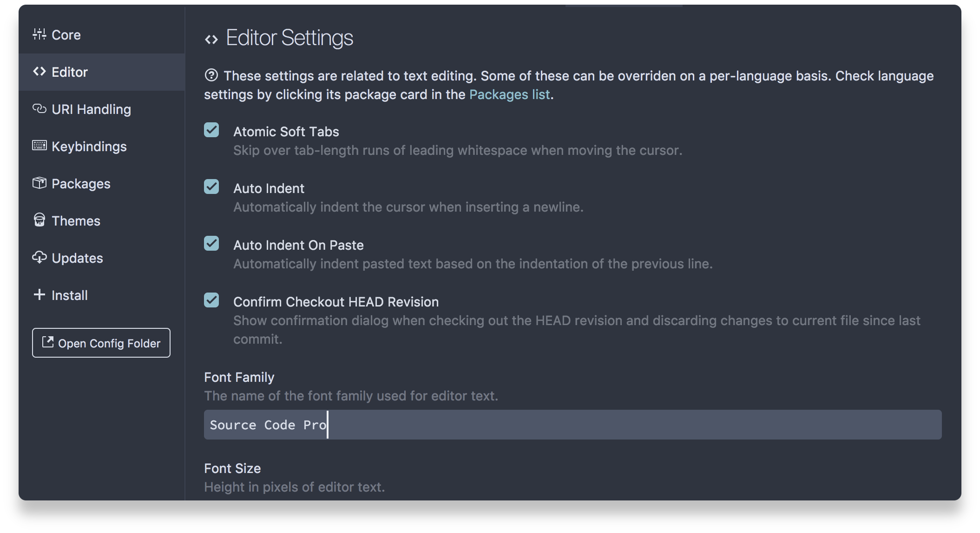
Task: Click the Open Config Folder button
Action: 101,343
